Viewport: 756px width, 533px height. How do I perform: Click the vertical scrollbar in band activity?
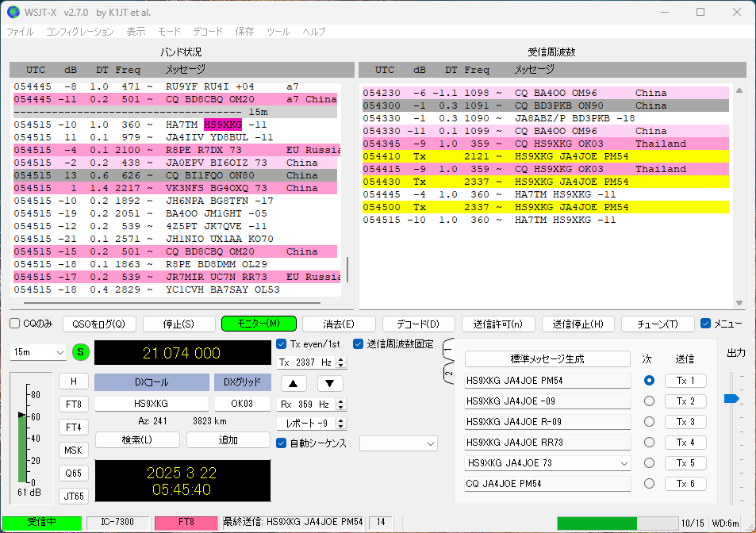(x=347, y=270)
